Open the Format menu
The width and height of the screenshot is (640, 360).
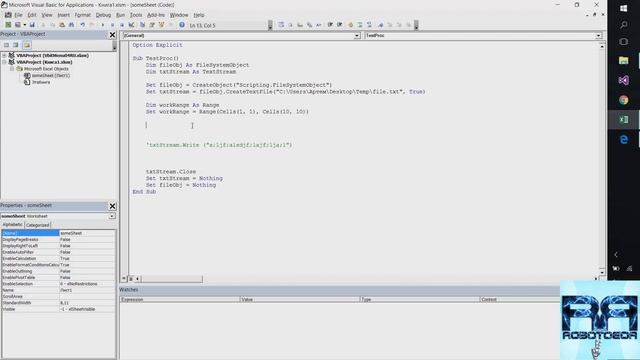click(x=82, y=15)
